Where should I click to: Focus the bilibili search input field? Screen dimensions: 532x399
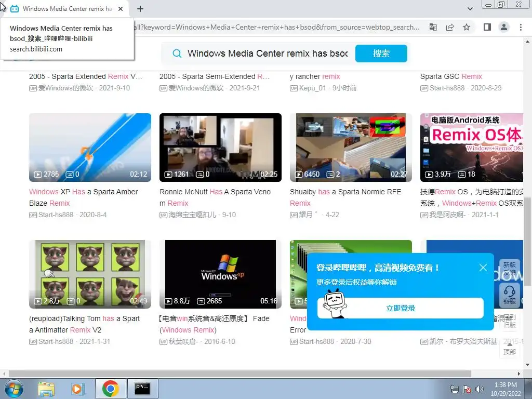click(268, 54)
